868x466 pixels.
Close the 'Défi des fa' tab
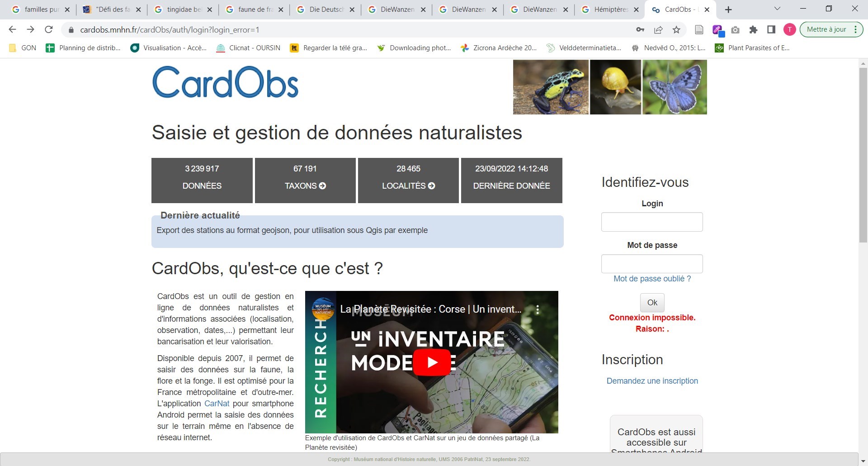tap(138, 10)
